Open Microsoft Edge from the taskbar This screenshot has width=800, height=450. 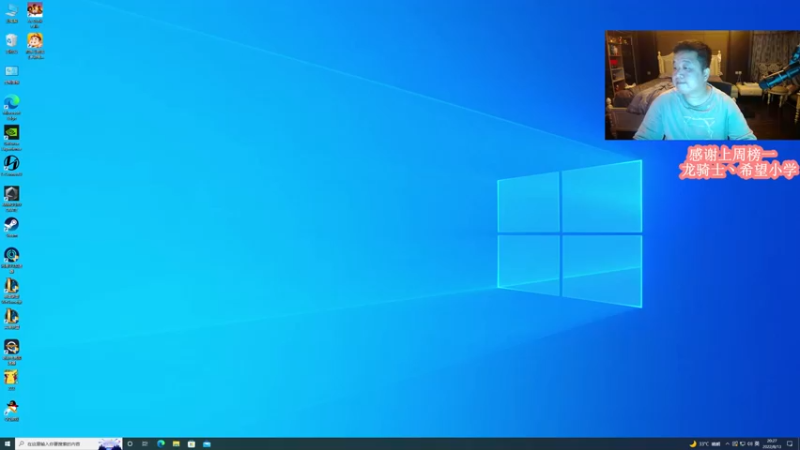(161, 444)
